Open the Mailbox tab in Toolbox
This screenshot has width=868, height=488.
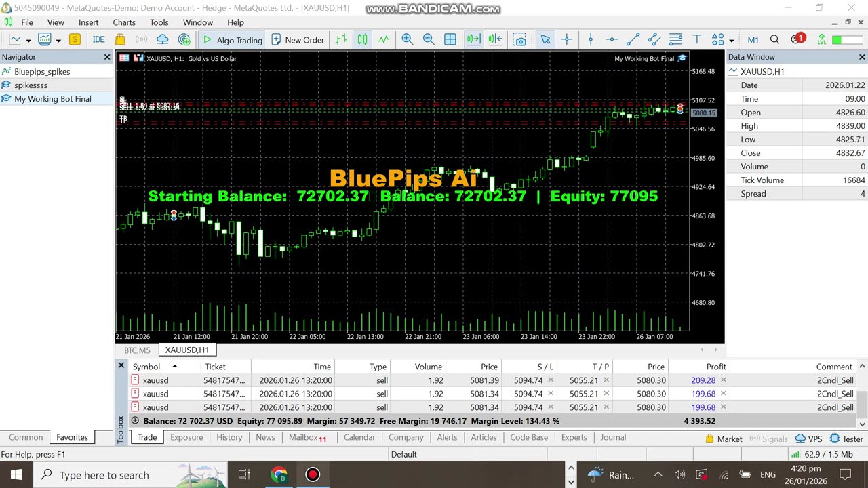tap(307, 437)
